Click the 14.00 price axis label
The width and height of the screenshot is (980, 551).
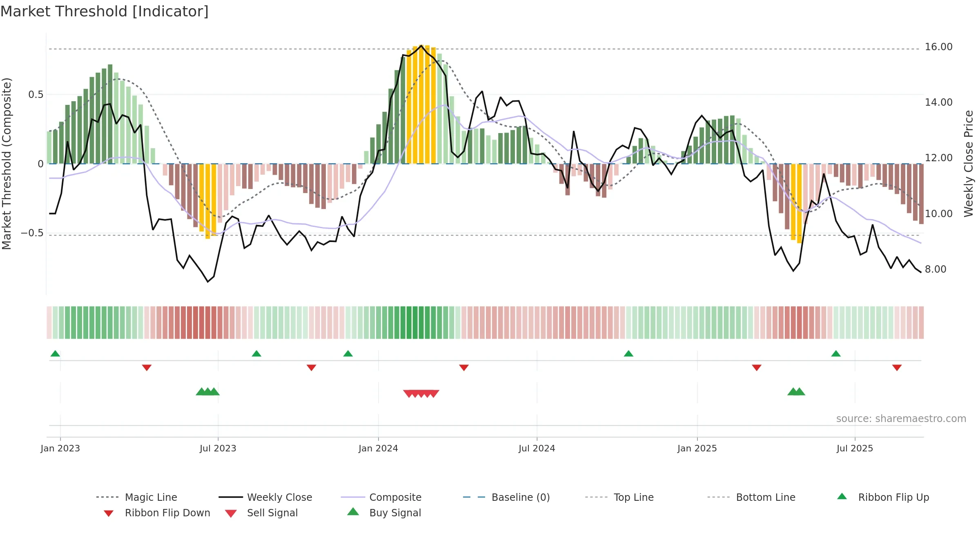[x=939, y=102]
